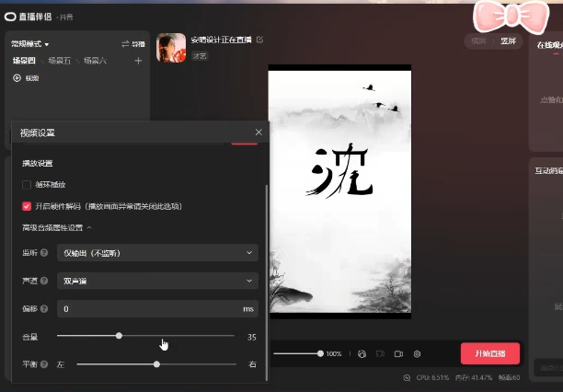Switch to 场景五 tab

point(59,61)
